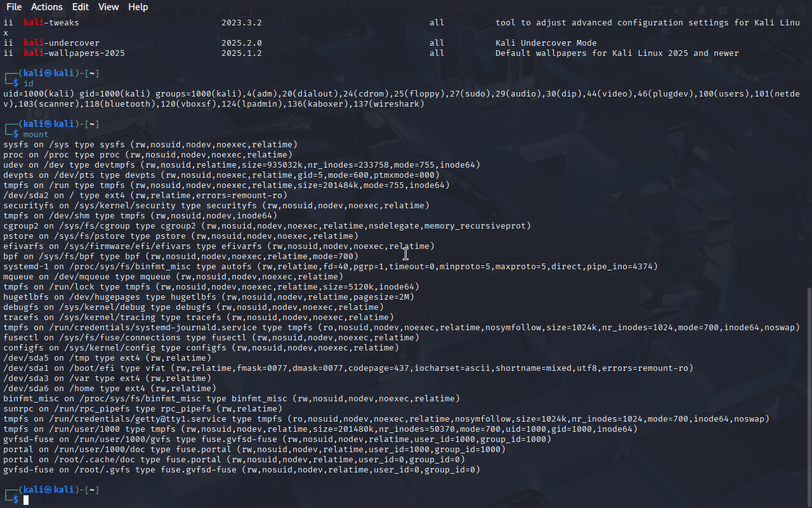Click the 'bpf on /sys/fs/bpf' line
This screenshot has height=508, width=812.
pos(181,256)
